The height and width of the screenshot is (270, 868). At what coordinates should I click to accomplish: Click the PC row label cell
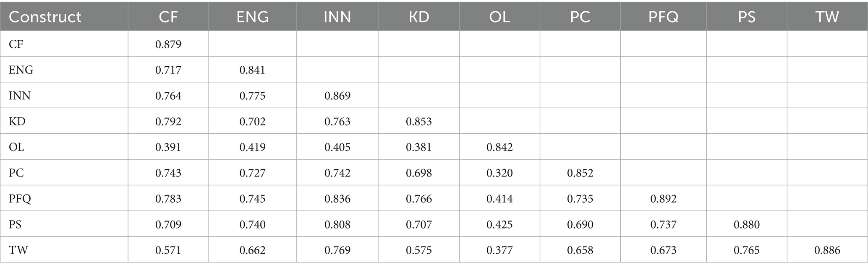tap(16, 173)
